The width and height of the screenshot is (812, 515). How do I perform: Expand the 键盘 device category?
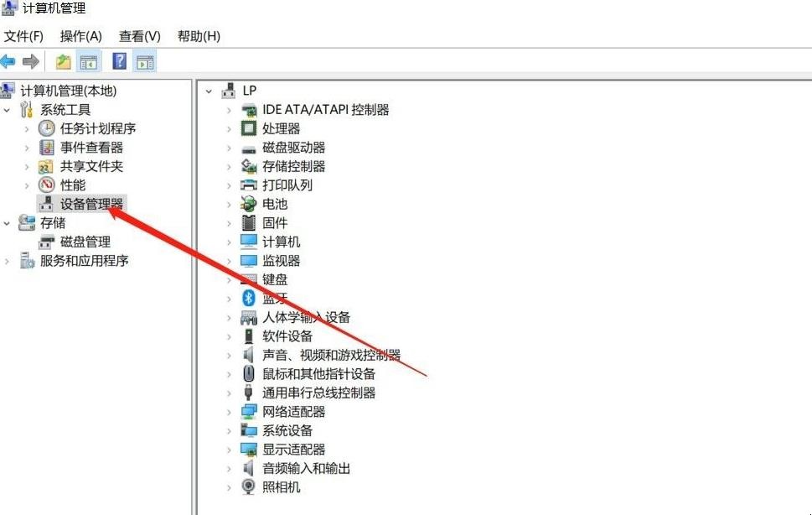[229, 280]
